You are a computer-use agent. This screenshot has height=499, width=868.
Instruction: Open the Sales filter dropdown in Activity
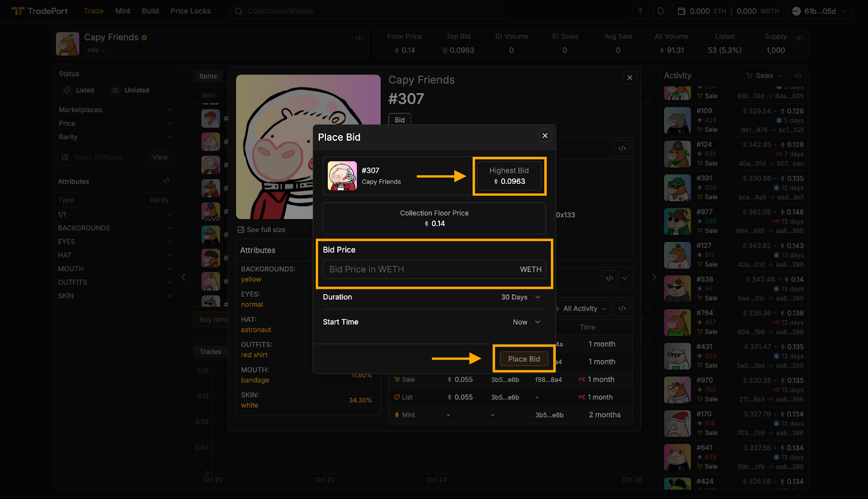coord(764,75)
